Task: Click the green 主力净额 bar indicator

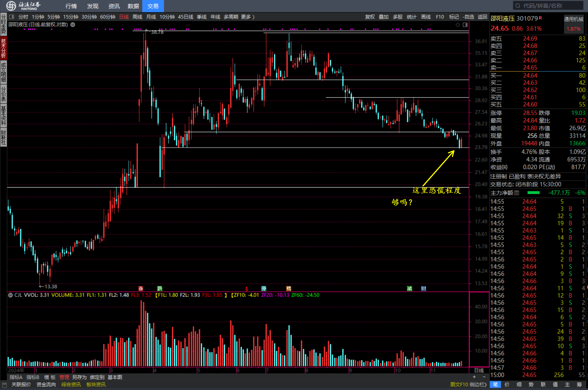Action: point(533,193)
